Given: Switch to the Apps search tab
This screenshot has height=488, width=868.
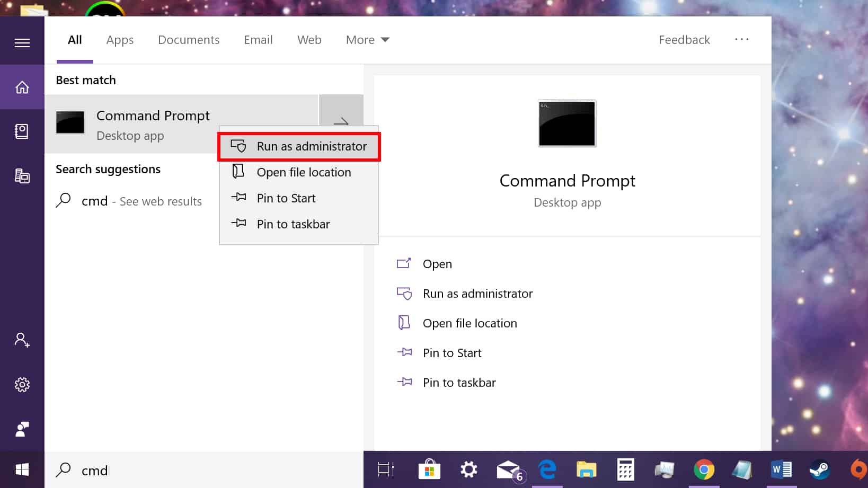Looking at the screenshot, I should [120, 40].
